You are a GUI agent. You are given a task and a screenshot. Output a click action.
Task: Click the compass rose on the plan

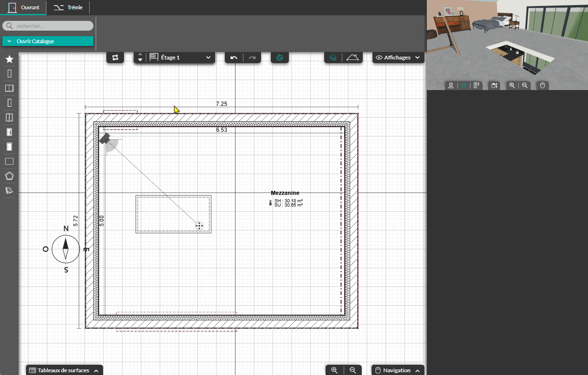[x=65, y=249]
